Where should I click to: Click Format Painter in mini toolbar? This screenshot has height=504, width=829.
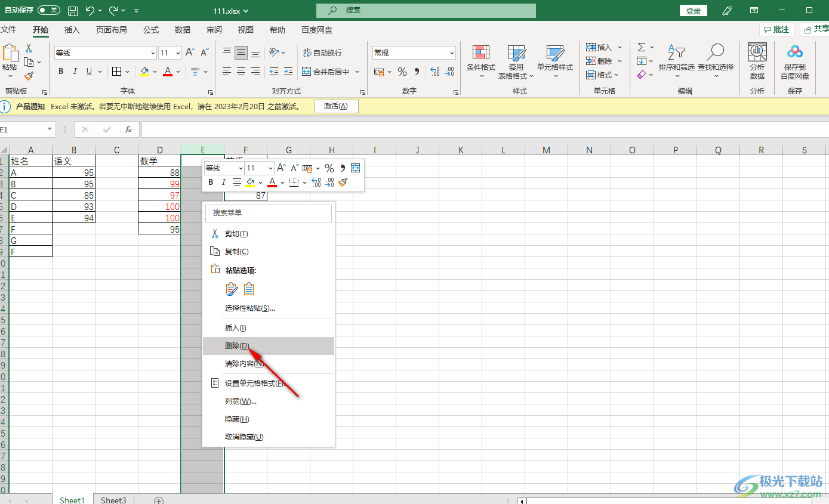[343, 182]
